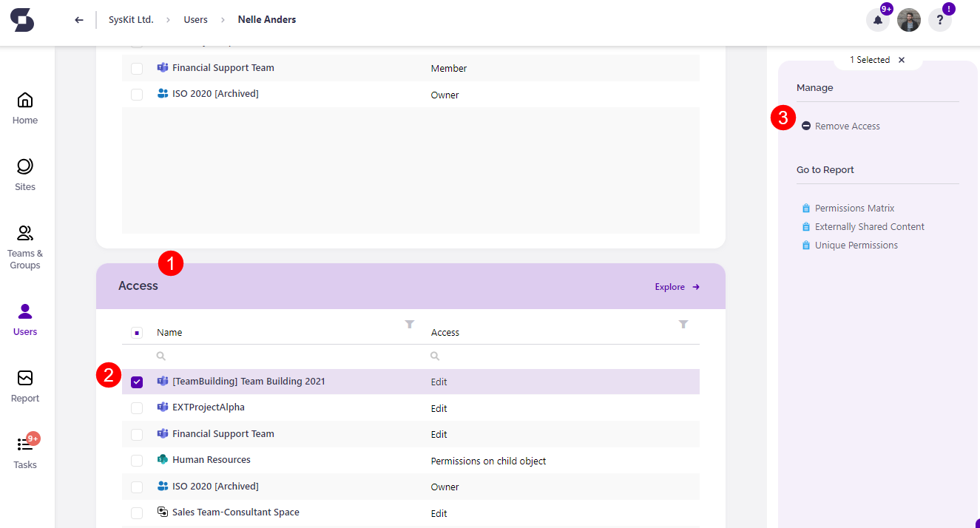
Task: Open Home in the sidebar
Action: pyautogui.click(x=25, y=108)
